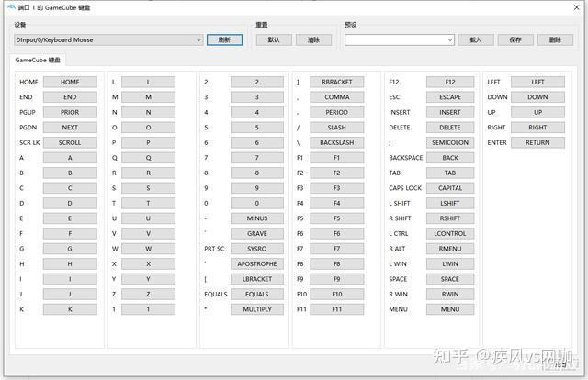Click the APOSTROPHE mapping button
This screenshot has height=380, width=588.
point(257,264)
